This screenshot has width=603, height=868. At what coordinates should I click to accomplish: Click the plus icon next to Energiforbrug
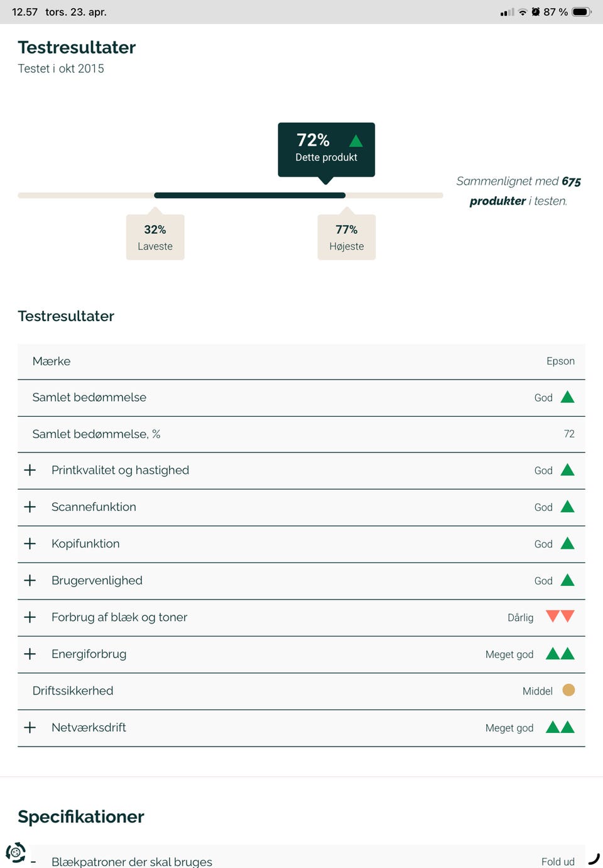[30, 654]
